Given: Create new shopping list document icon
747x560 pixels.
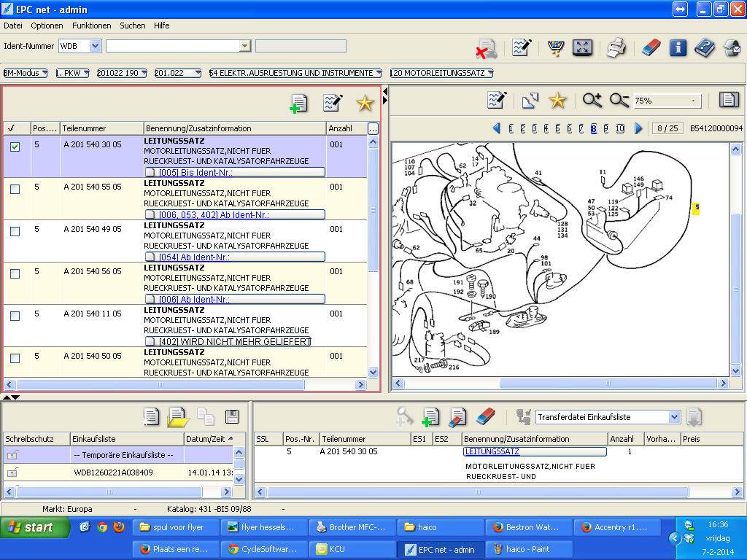Looking at the screenshot, I should tap(150, 417).
